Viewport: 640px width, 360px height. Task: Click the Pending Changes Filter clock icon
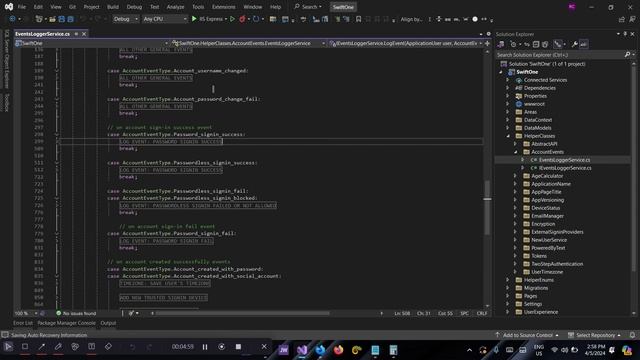tap(513, 44)
